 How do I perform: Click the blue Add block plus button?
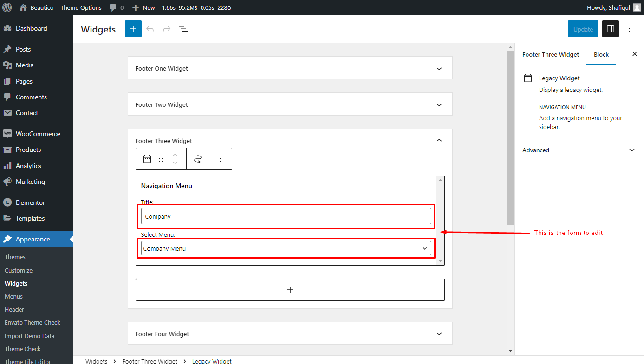[x=133, y=29]
